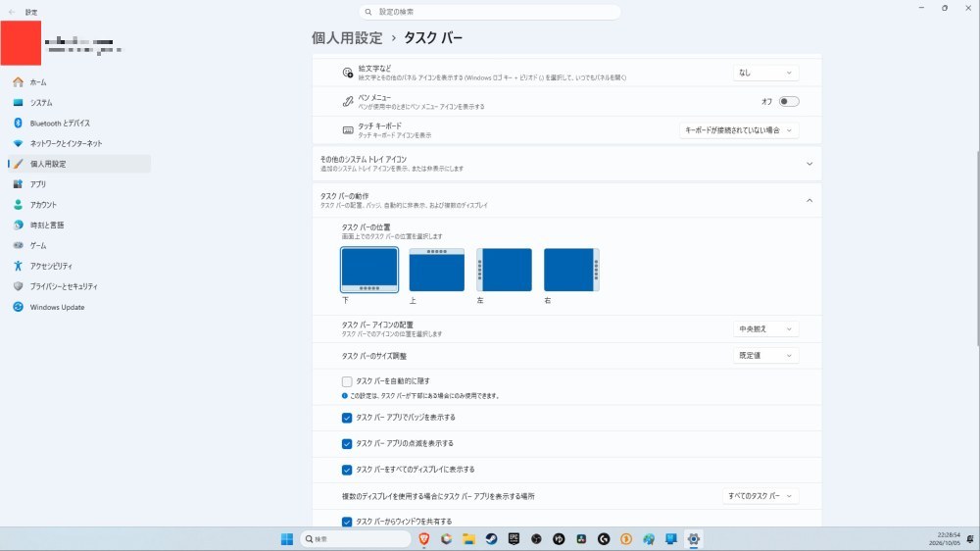980x551 pixels.
Task: Click the settings page vertical scrollbar
Action: (977, 247)
